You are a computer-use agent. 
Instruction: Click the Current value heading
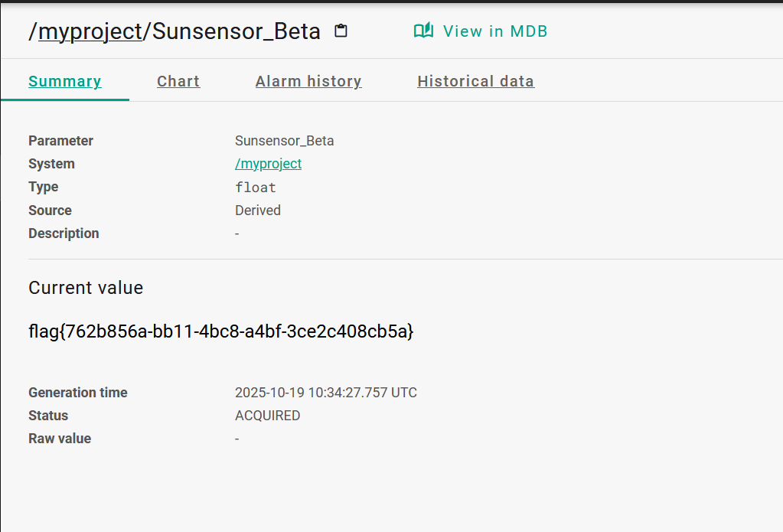coord(86,288)
